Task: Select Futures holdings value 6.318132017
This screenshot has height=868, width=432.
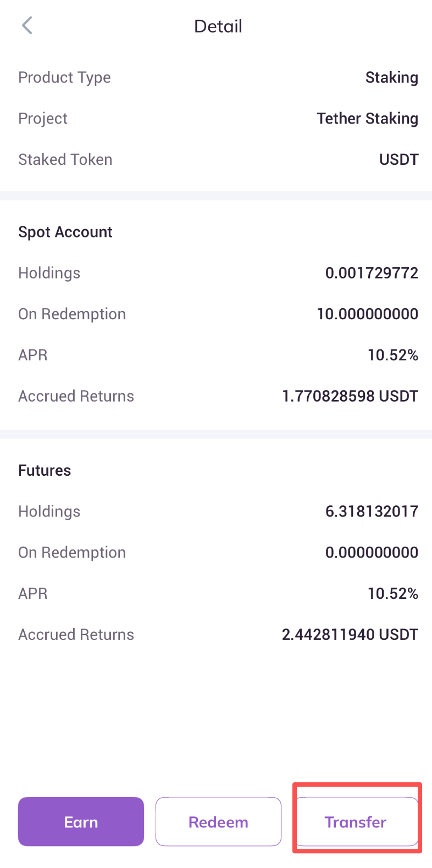Action: pyautogui.click(x=372, y=511)
